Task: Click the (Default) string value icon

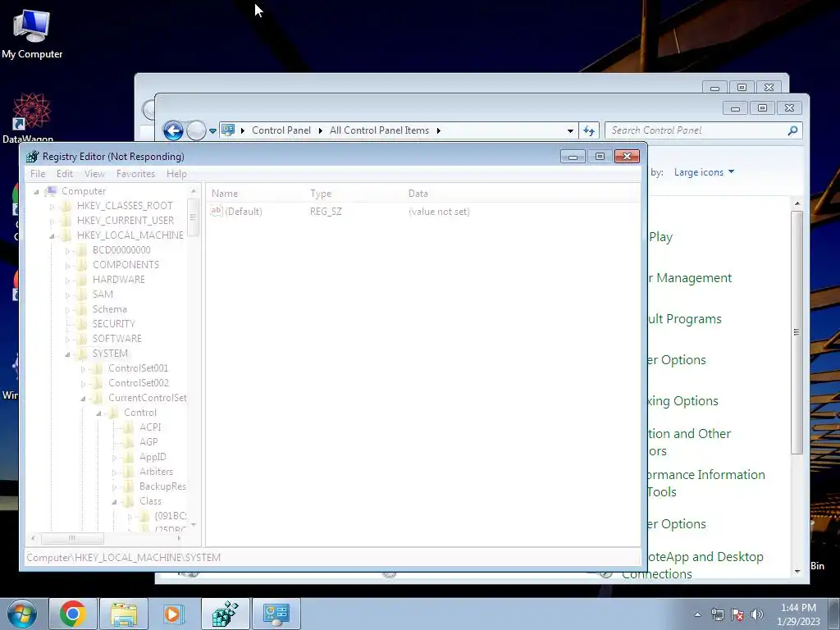Action: click(x=216, y=211)
